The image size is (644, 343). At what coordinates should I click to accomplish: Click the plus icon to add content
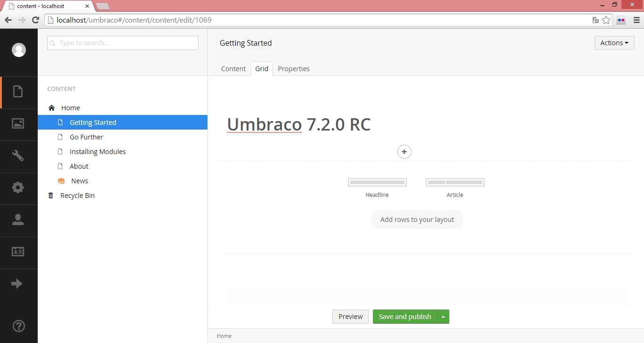405,152
